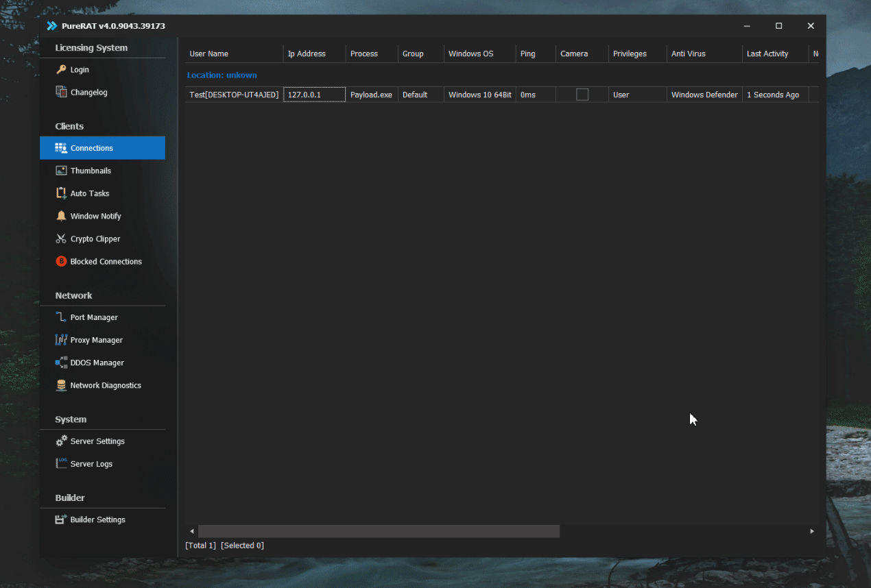This screenshot has width=871, height=588.
Task: Click the DDOS Manager icon
Action: [x=61, y=363]
